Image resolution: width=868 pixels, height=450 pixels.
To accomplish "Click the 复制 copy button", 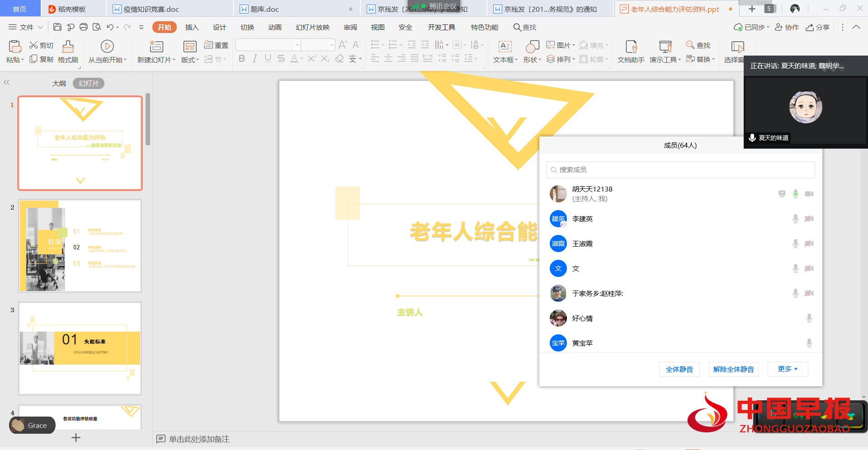I will click(41, 59).
